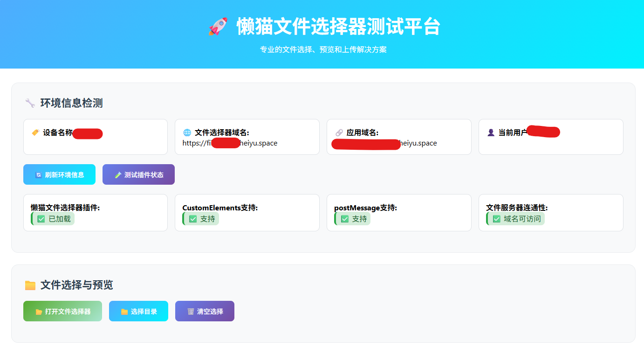Viewport: 644px width, 347px height.
Task: Click the wrench icon beside 环境信息检测
Action: tap(30, 103)
